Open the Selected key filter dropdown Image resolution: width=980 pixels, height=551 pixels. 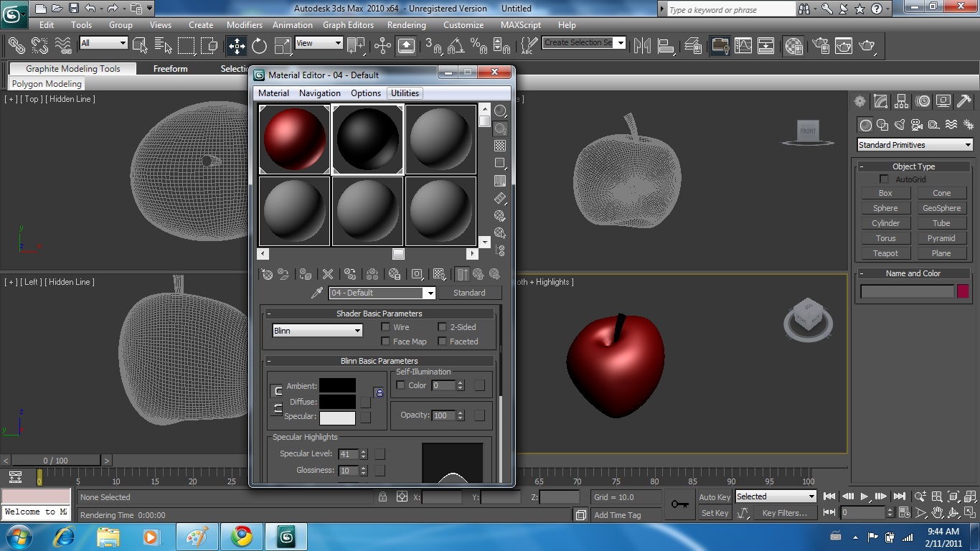click(x=776, y=496)
